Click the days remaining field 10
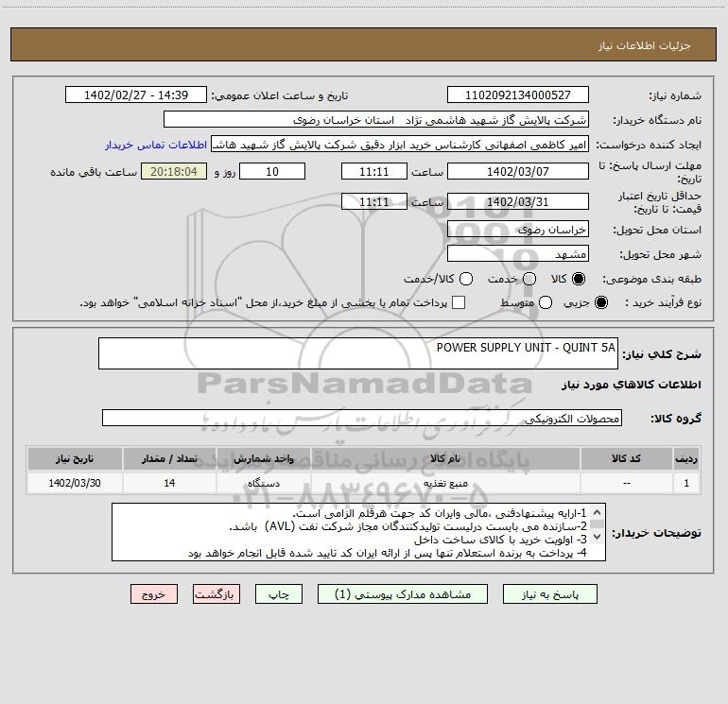Viewport: 728px width, 704px height. (x=272, y=171)
